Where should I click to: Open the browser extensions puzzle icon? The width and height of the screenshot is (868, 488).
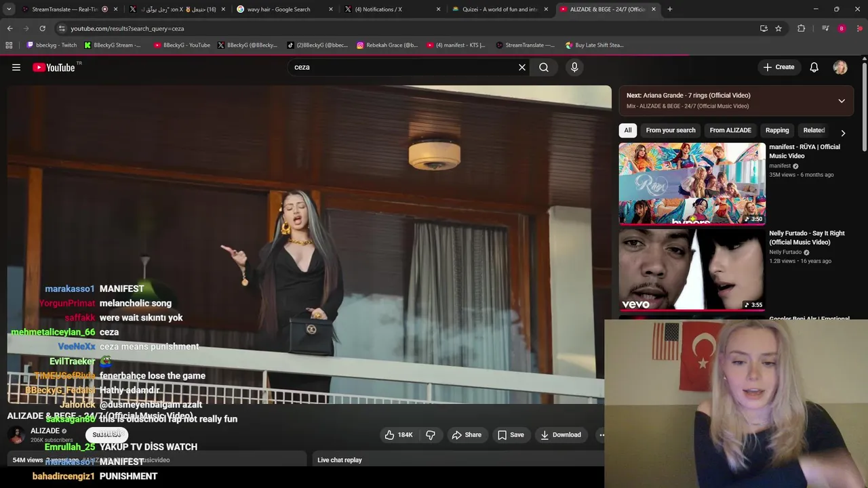pyautogui.click(x=802, y=28)
